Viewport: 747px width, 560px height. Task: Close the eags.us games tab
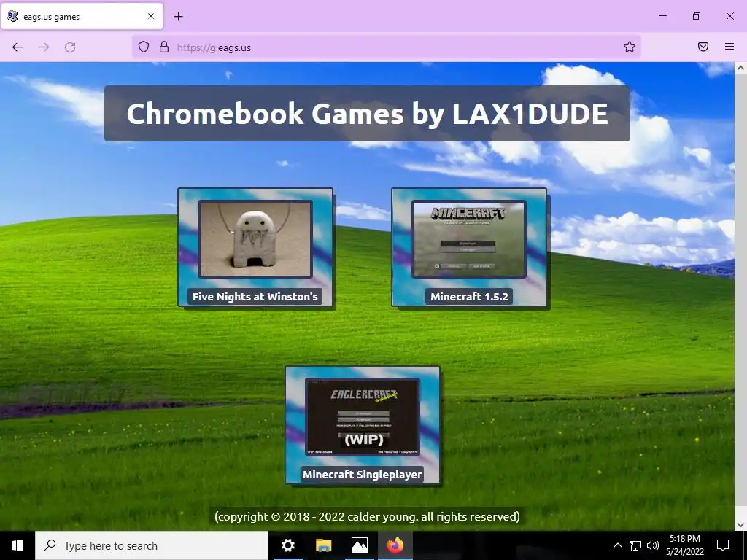pos(151,16)
